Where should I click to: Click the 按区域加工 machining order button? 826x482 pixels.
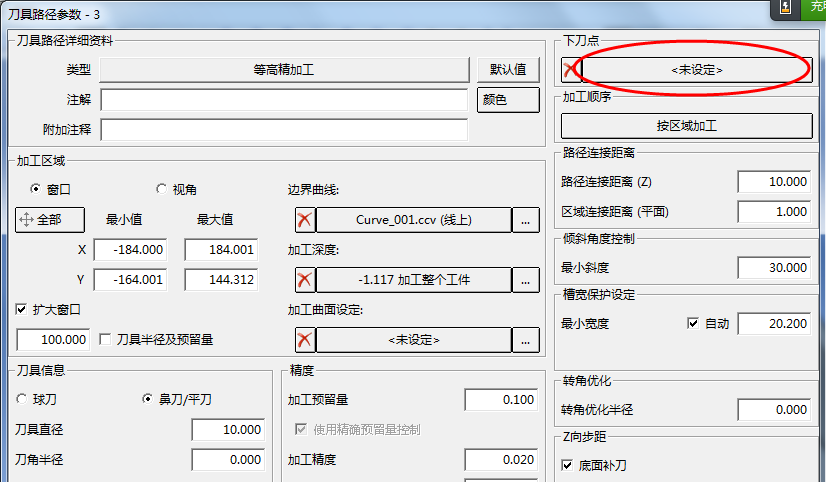pyautogui.click(x=686, y=126)
